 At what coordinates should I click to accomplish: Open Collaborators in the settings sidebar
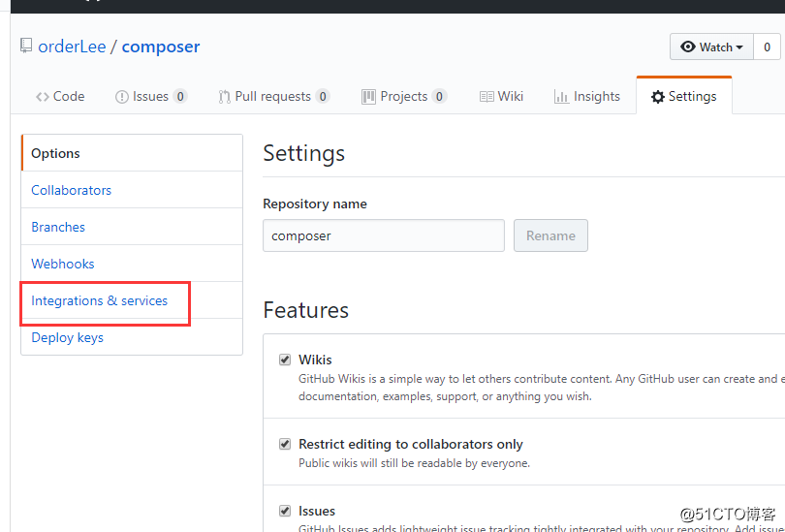pos(132,190)
